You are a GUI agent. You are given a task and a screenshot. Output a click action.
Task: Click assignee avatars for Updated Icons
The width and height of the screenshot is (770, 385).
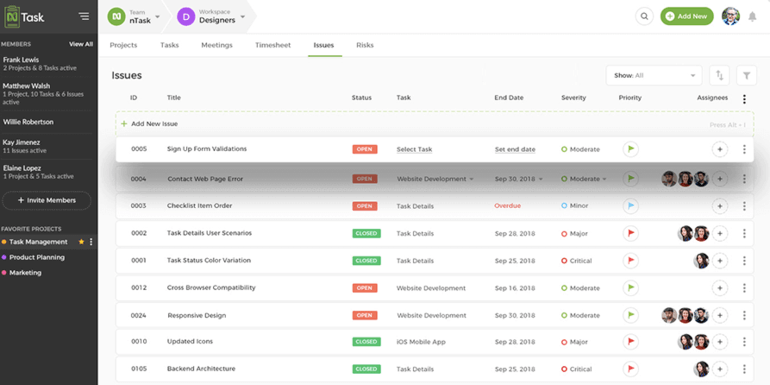point(693,342)
